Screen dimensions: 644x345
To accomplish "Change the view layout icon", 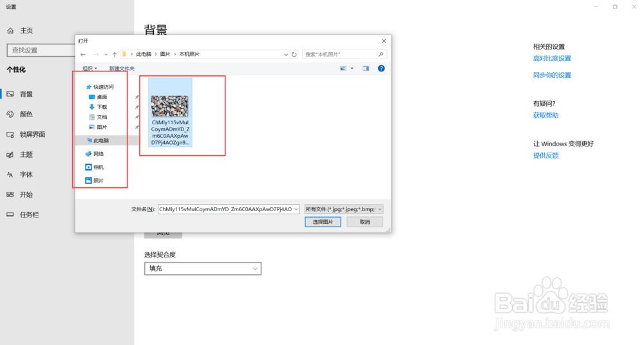I will [343, 69].
